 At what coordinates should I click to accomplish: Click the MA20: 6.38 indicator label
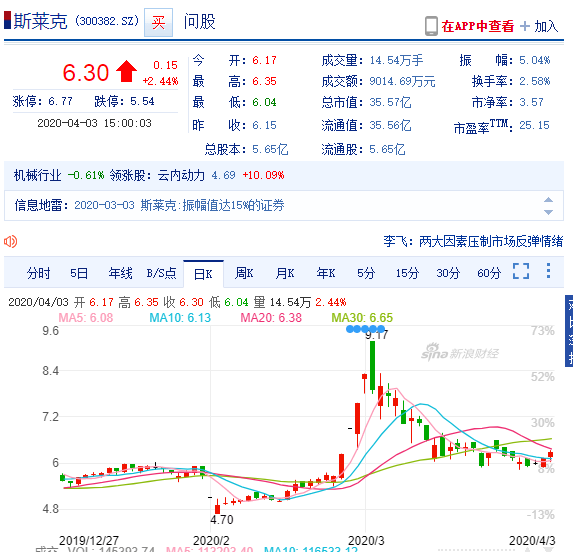(x=271, y=318)
